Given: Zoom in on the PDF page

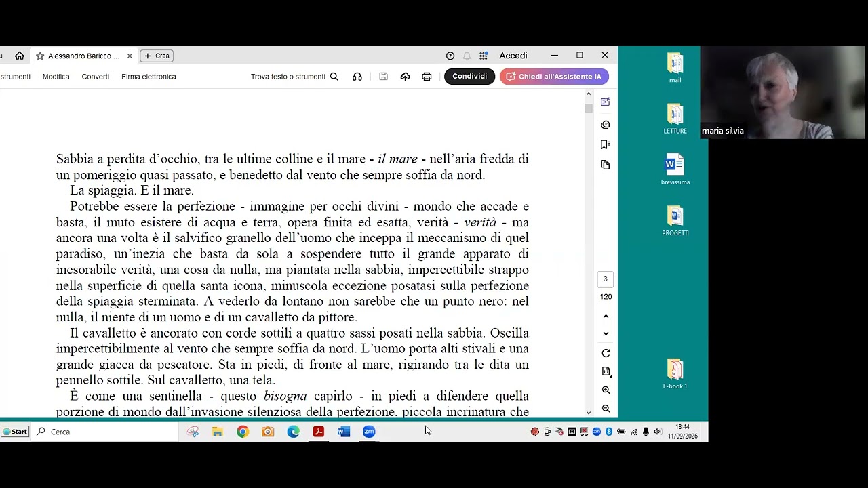Looking at the screenshot, I should click(x=606, y=390).
